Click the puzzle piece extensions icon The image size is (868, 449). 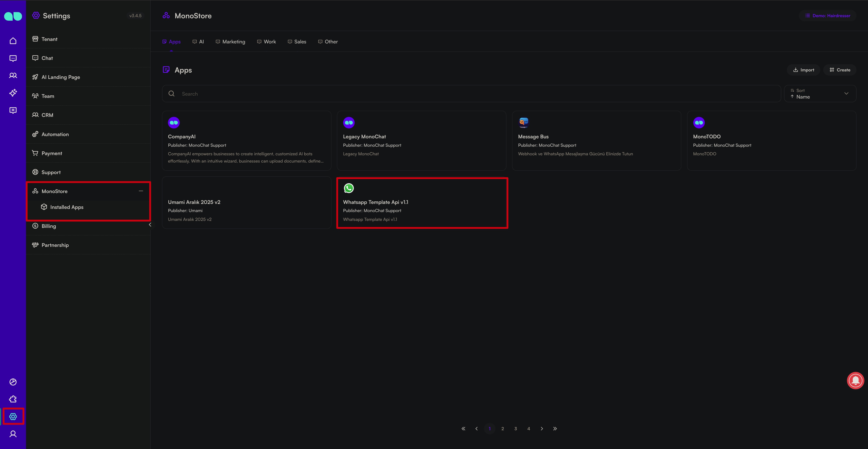[13, 399]
